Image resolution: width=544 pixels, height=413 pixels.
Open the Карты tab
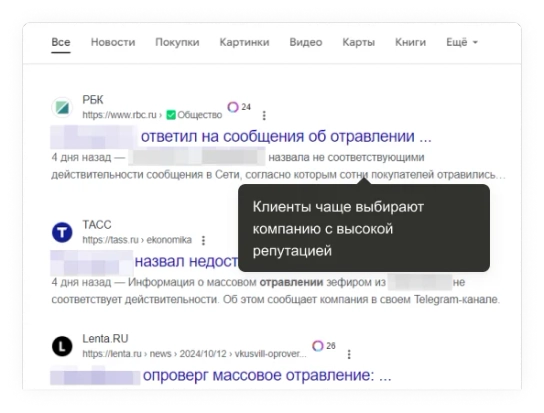point(358,42)
